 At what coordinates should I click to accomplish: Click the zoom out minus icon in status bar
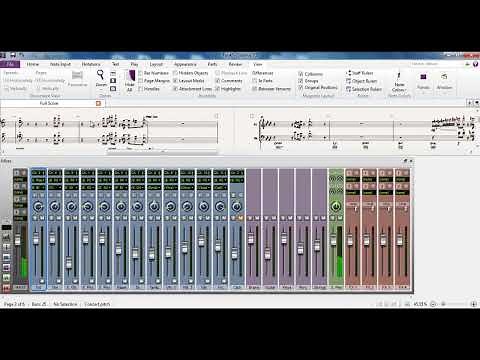coord(433,304)
